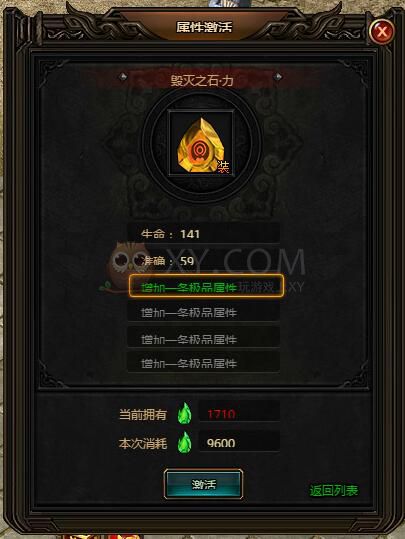Select the last 增加一条极品属性 attribute row
405x539 pixels.
tap(204, 363)
